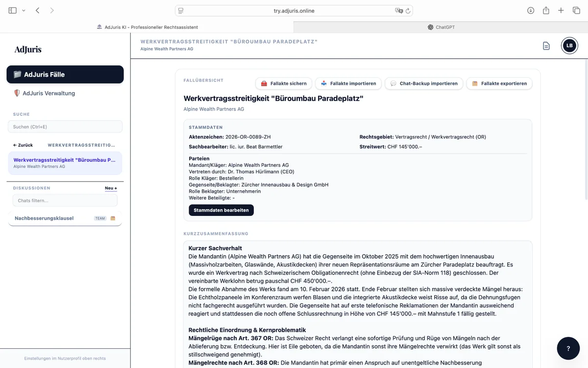Click the Kurzer Sachverhalt heading

(x=215, y=248)
